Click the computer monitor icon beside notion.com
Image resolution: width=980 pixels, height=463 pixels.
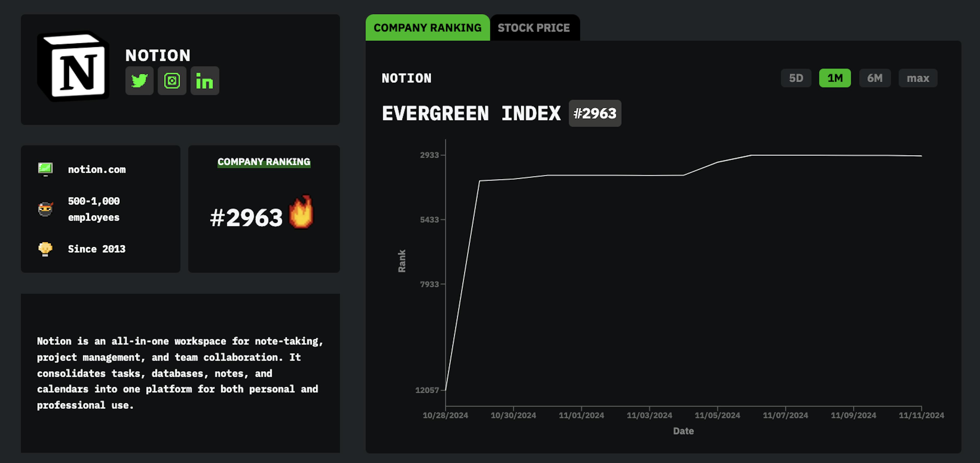click(x=45, y=169)
